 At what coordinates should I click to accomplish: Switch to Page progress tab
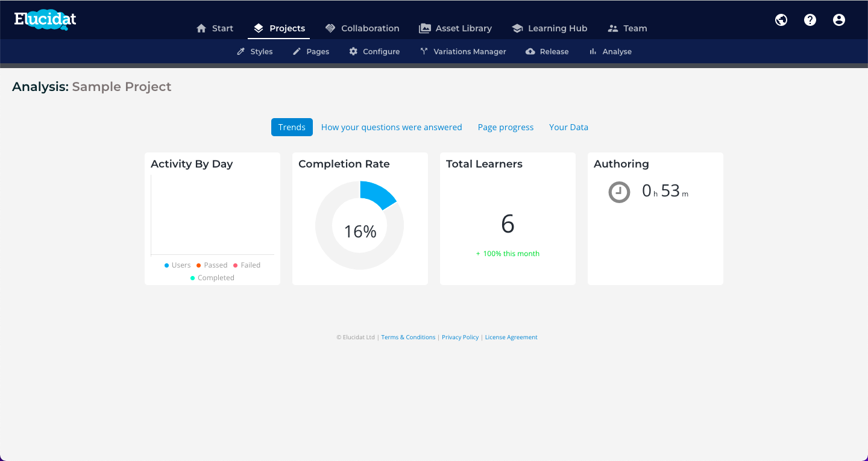click(x=506, y=127)
